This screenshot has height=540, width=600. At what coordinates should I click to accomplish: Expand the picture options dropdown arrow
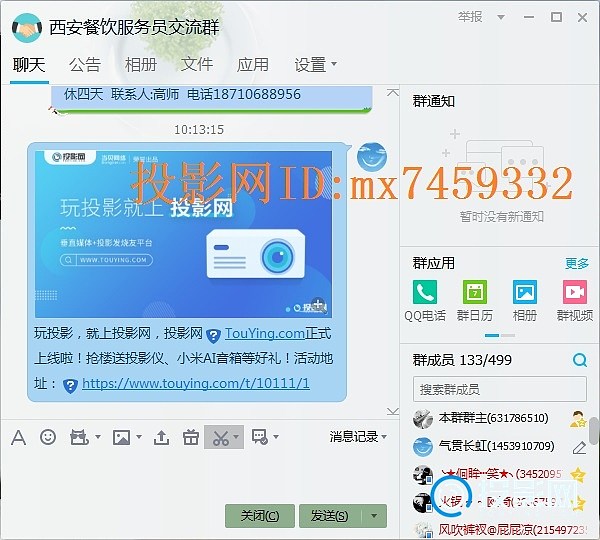tap(139, 437)
